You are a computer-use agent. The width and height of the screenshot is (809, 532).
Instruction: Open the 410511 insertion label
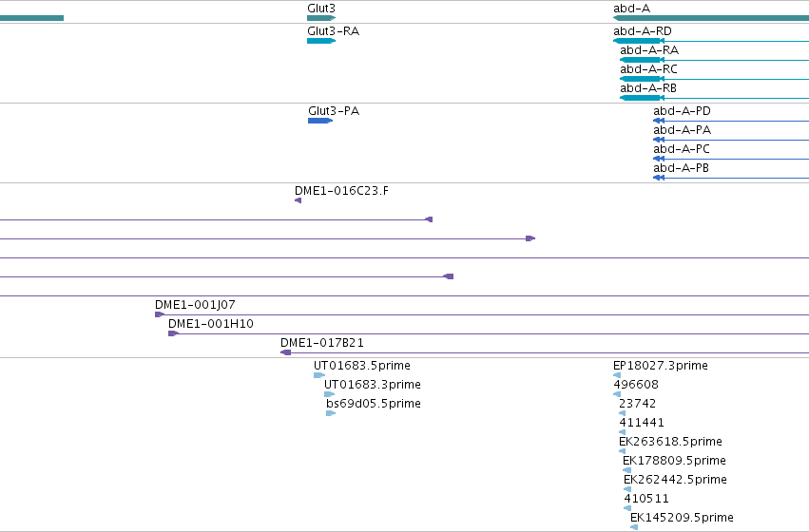point(646,499)
